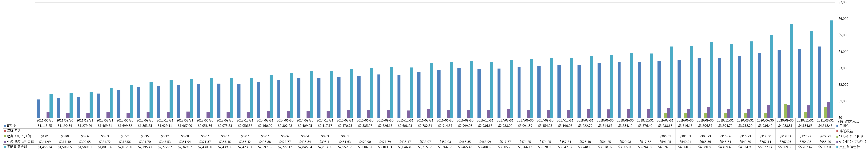Click the blue 買掛金 bar for 2020/12/31
This screenshot has width=868, height=150.
click(800, 83)
